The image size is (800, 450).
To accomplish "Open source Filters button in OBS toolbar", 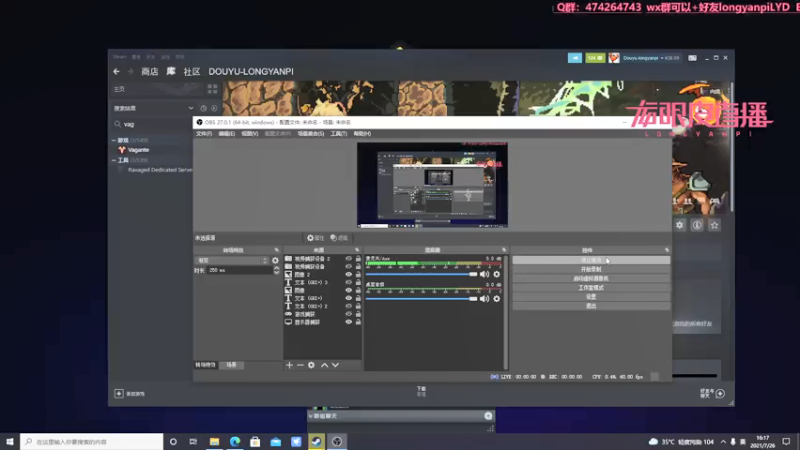I will click(339, 238).
